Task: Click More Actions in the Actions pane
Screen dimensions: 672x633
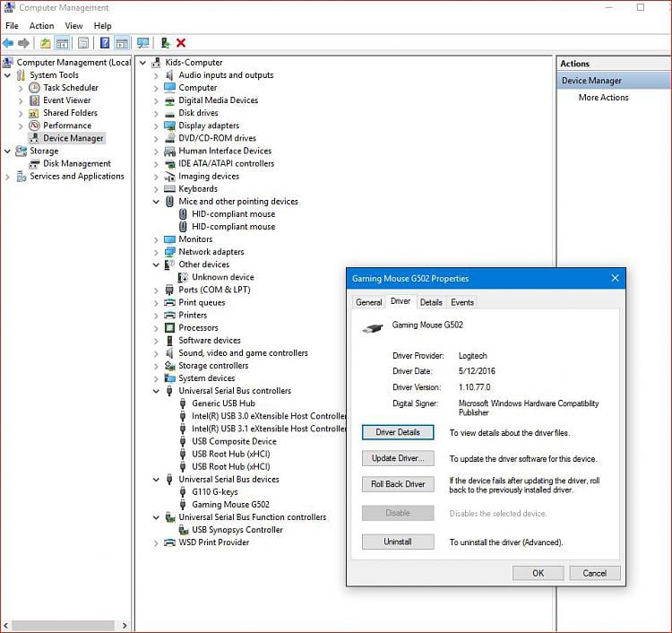Action: (x=603, y=98)
